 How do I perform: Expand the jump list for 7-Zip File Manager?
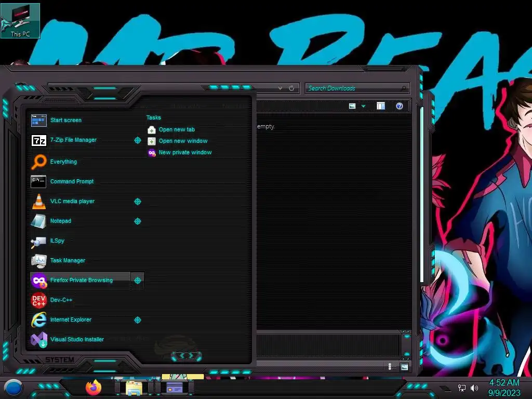(137, 140)
